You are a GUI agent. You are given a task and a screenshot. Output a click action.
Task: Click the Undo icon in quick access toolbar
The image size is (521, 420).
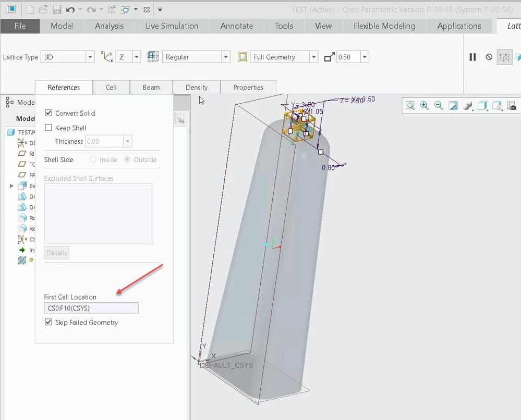[70, 9]
